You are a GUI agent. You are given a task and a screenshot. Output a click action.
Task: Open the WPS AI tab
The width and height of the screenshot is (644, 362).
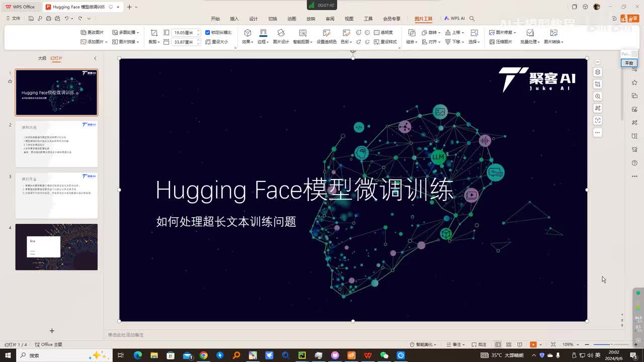click(x=455, y=19)
